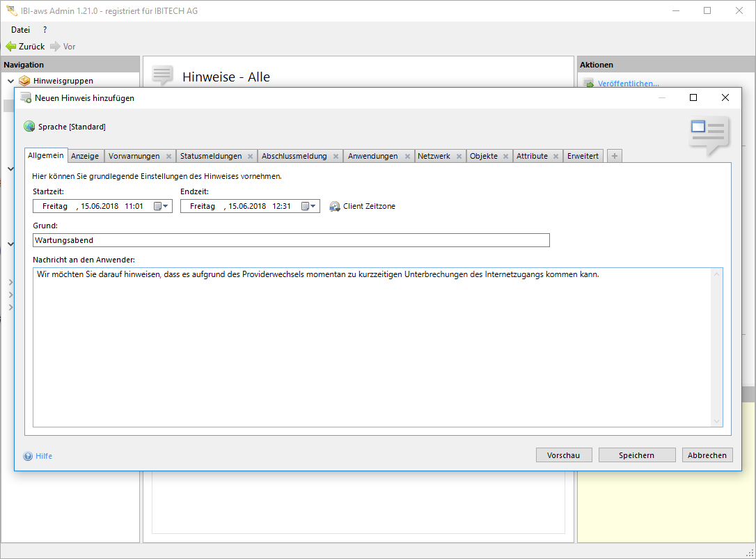Open the Datei menu
This screenshot has height=559, width=756.
pos(20,30)
